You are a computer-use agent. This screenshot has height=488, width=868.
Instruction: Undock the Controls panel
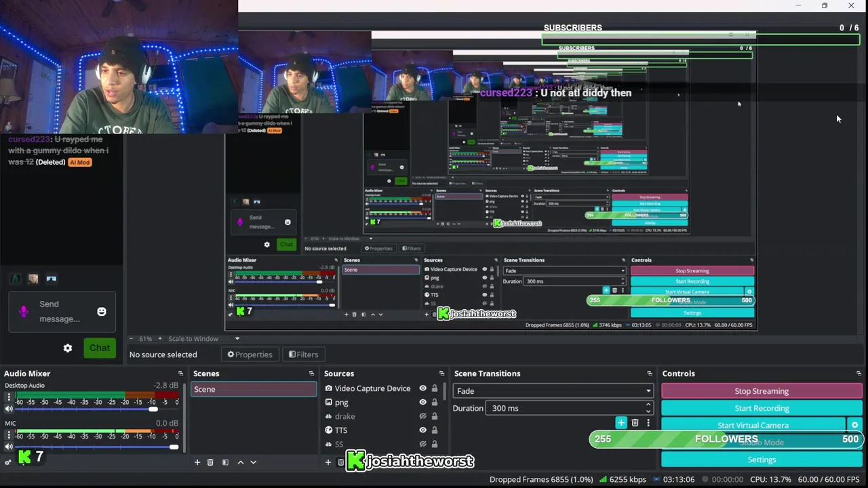pyautogui.click(x=859, y=373)
